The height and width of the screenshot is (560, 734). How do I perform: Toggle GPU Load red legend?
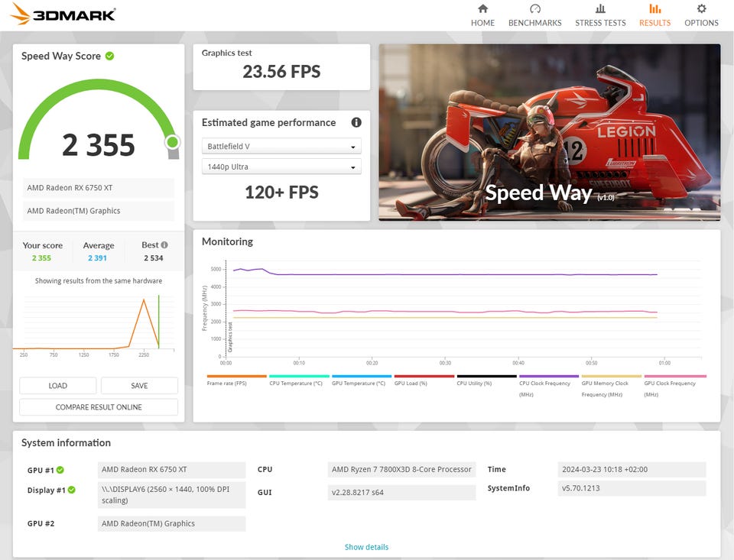coord(424,380)
